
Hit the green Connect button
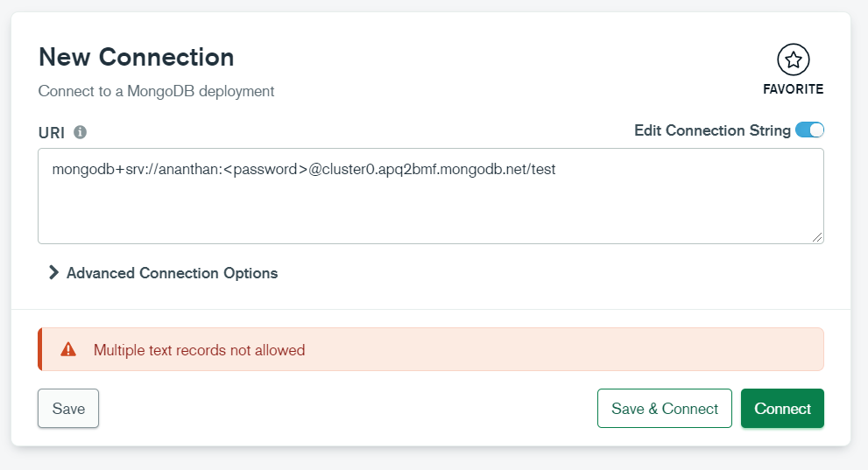(x=782, y=409)
